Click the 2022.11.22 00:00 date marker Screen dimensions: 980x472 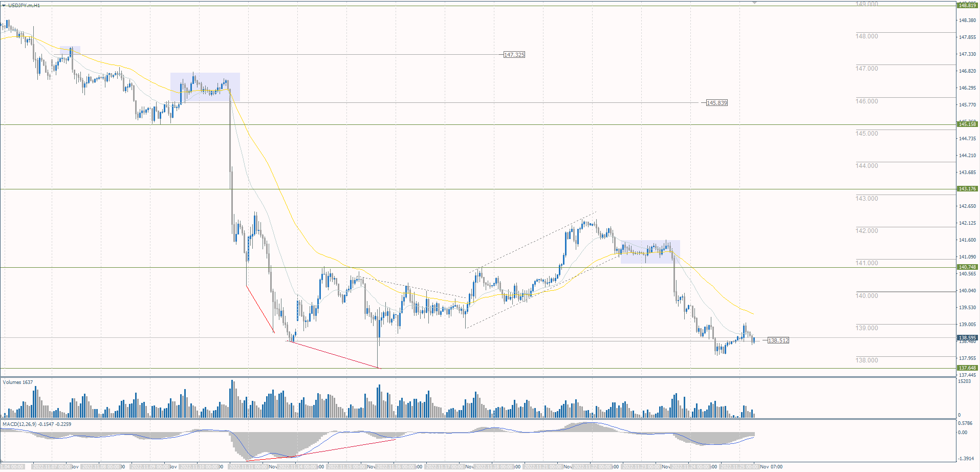[592, 467]
